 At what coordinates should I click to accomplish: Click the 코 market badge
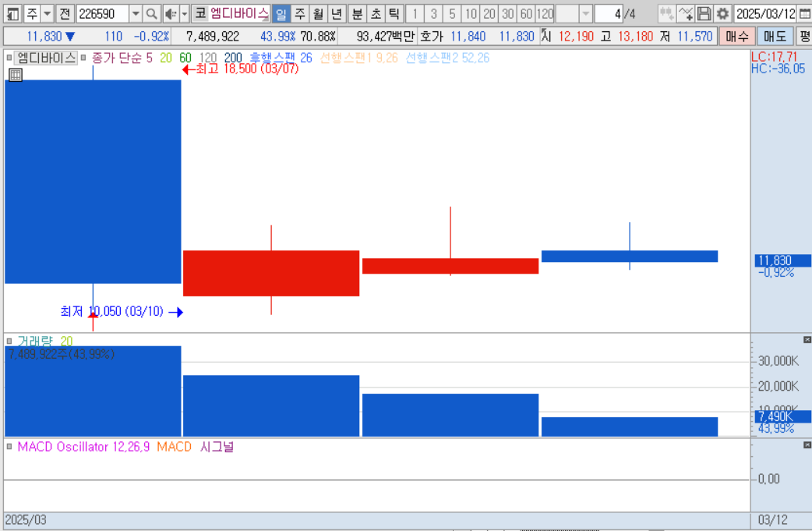[x=200, y=13]
